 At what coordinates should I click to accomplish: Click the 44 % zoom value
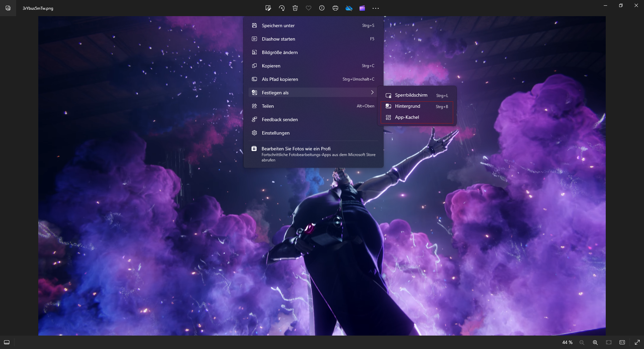(x=567, y=342)
